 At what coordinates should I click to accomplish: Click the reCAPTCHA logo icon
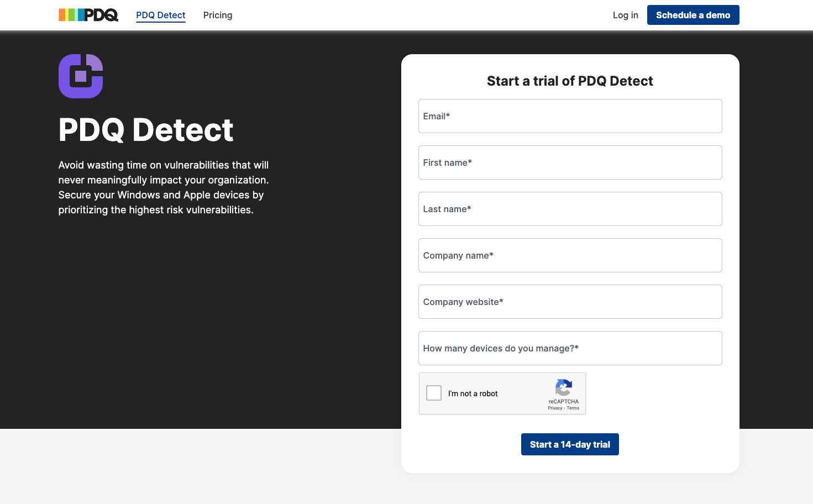pos(563,387)
